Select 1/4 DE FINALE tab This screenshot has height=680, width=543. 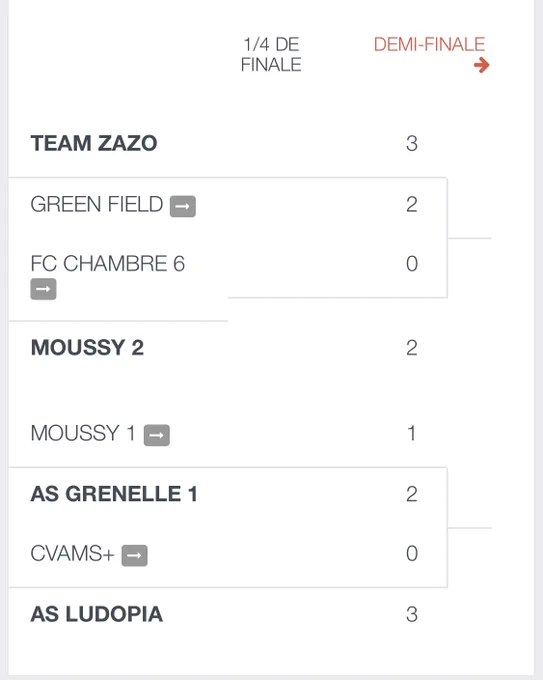[271, 55]
